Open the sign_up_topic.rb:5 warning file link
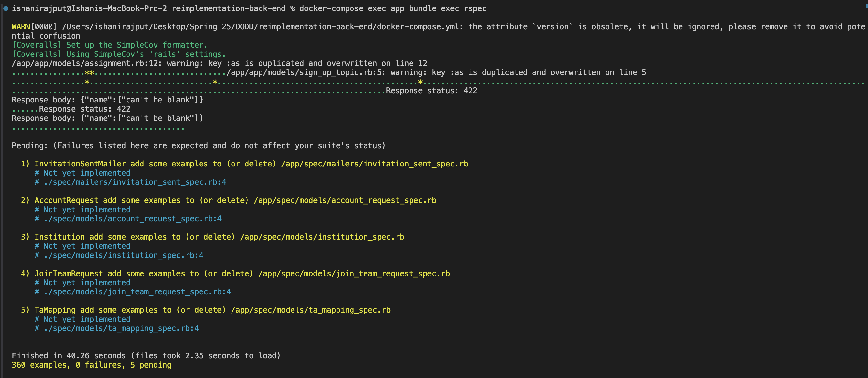This screenshot has height=378, width=868. (306, 72)
